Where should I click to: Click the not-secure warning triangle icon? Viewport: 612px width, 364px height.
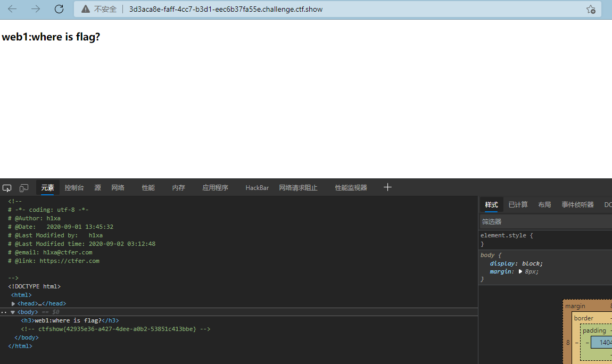pos(85,9)
